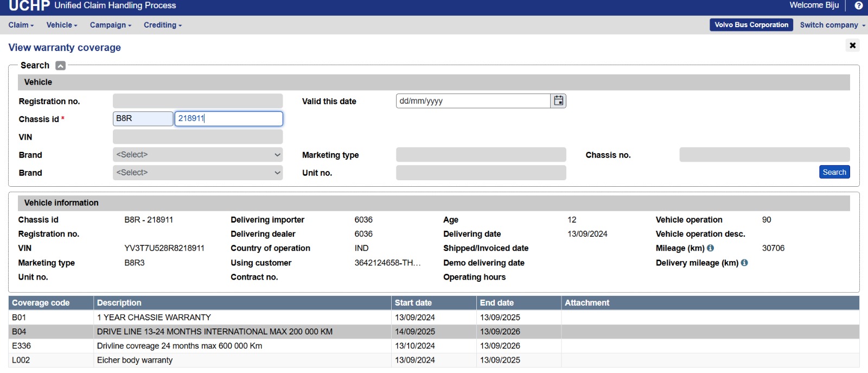Click the Chassis no. input field
Image resolution: width=868 pixels, height=373 pixels.
click(764, 155)
